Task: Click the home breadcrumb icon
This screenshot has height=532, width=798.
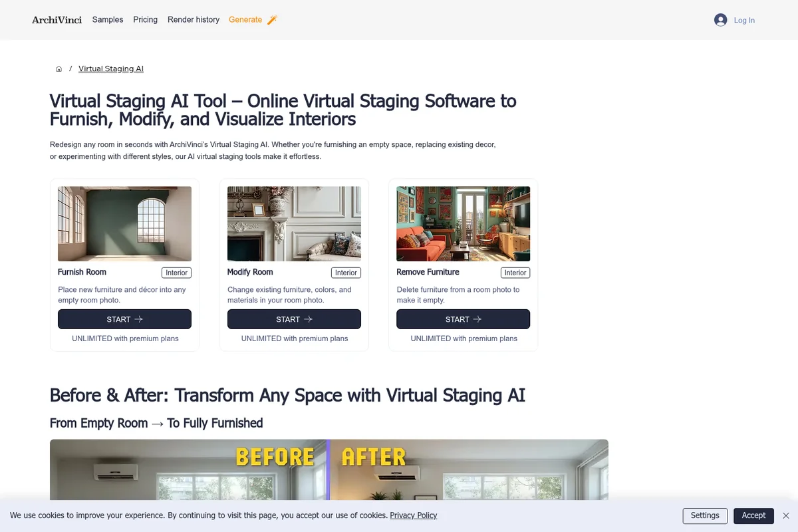Action: coord(59,68)
